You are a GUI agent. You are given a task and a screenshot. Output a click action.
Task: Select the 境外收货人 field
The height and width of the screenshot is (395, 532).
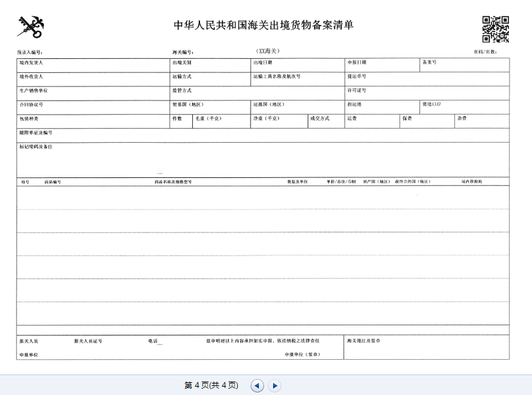pyautogui.click(x=93, y=79)
